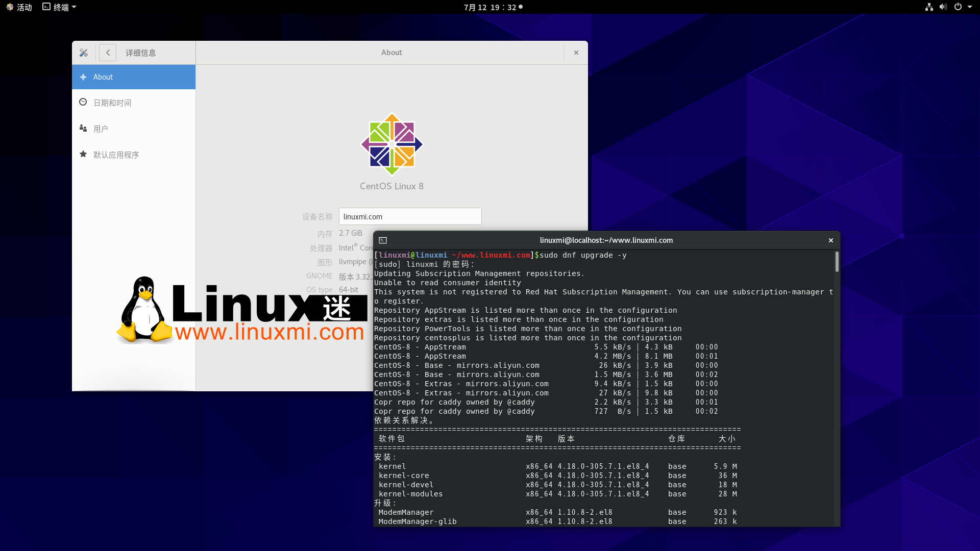The width and height of the screenshot is (980, 551).
Task: Click the terminal icon in terminal titlebar
Action: click(383, 240)
